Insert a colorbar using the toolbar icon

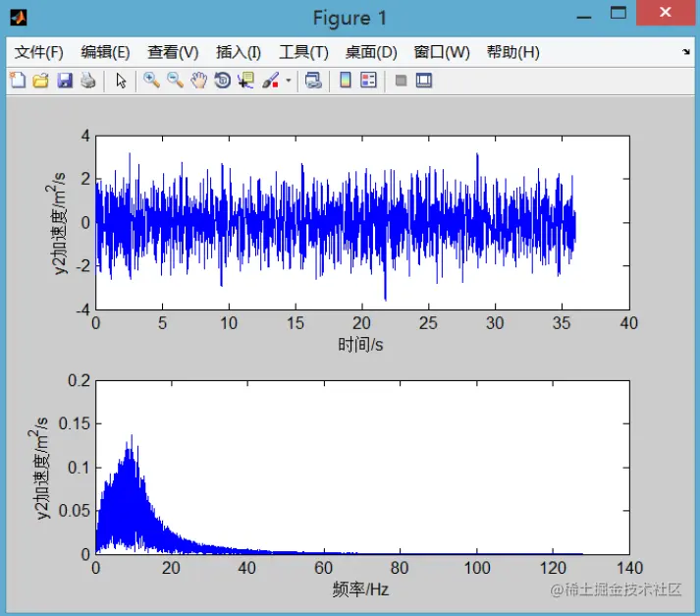pos(345,81)
